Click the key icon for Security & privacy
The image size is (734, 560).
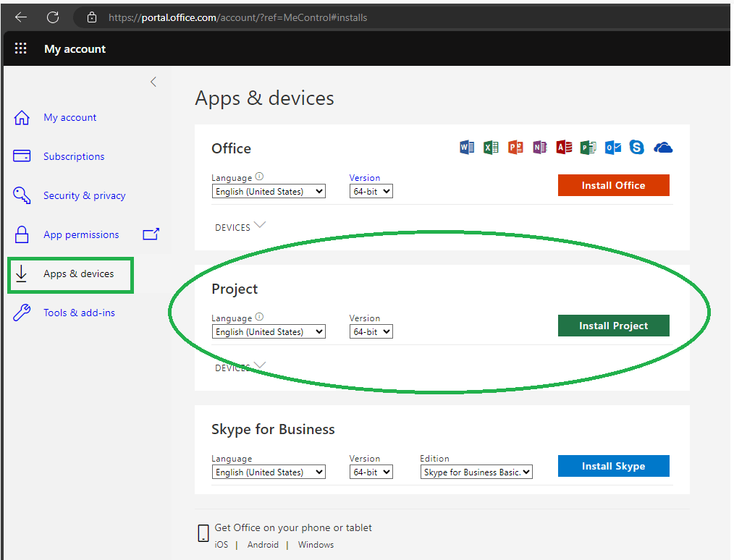click(x=22, y=195)
